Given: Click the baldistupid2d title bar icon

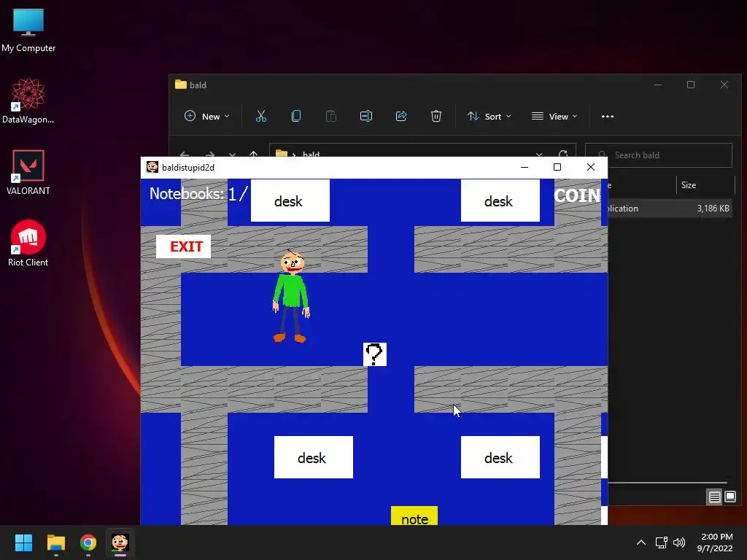Looking at the screenshot, I should pos(152,167).
